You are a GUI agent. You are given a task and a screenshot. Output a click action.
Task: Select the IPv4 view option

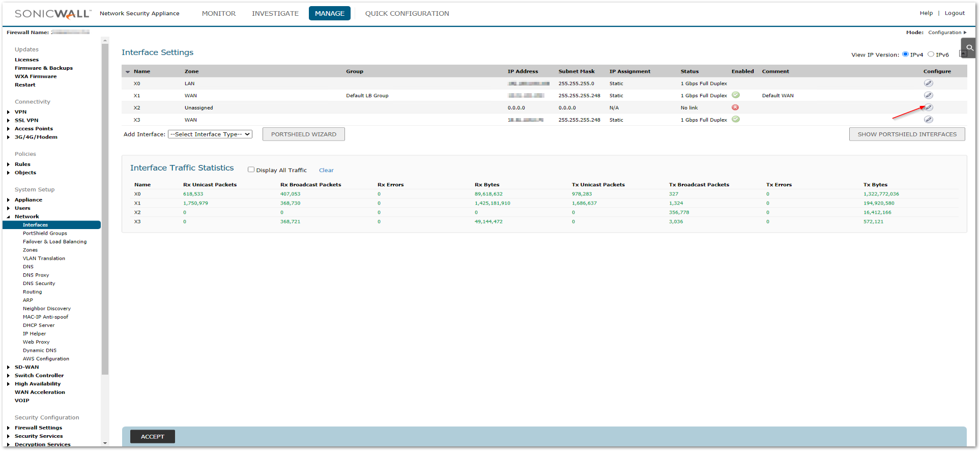point(905,54)
